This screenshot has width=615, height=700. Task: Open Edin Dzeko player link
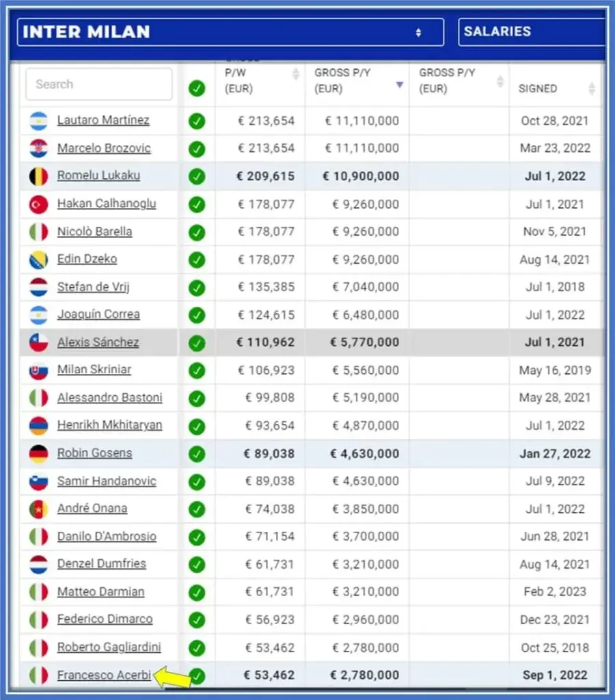click(87, 259)
